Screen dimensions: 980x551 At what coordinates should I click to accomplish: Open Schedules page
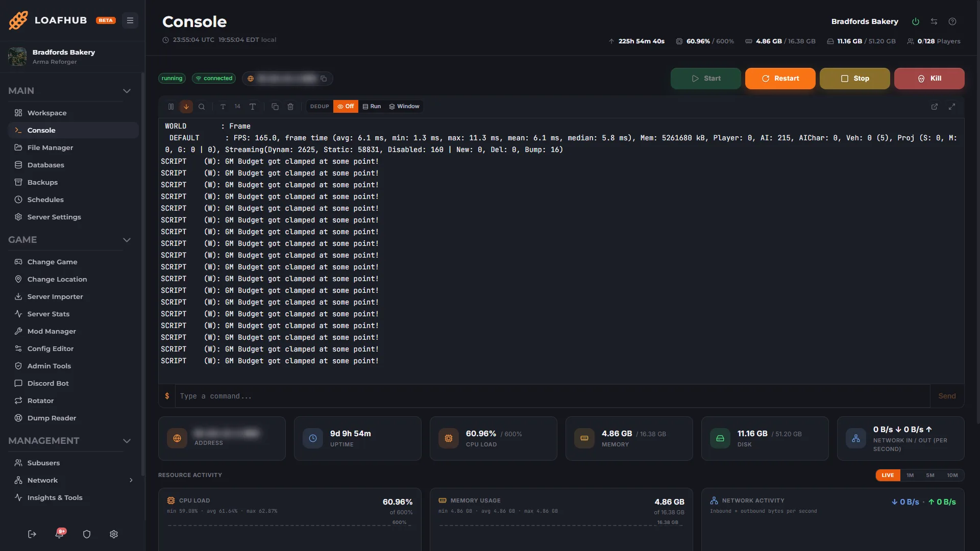tap(73, 199)
